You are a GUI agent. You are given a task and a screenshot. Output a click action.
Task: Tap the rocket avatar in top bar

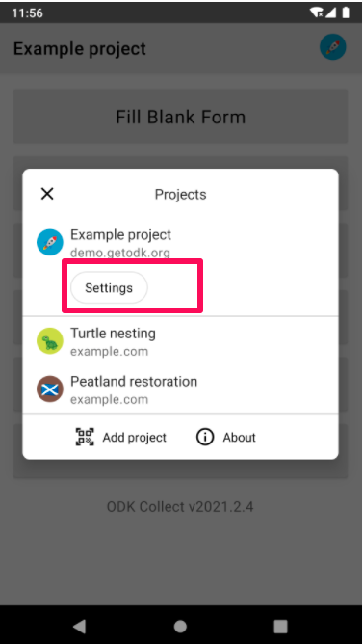(x=332, y=47)
